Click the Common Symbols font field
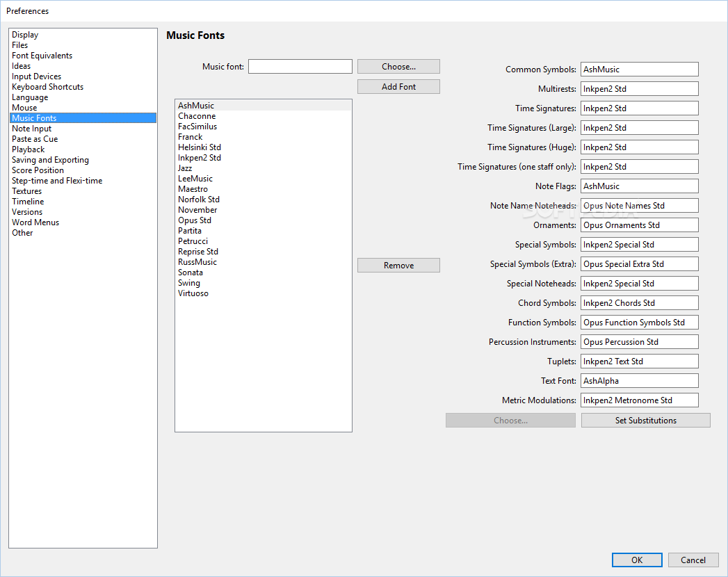This screenshot has width=728, height=577. 639,69
